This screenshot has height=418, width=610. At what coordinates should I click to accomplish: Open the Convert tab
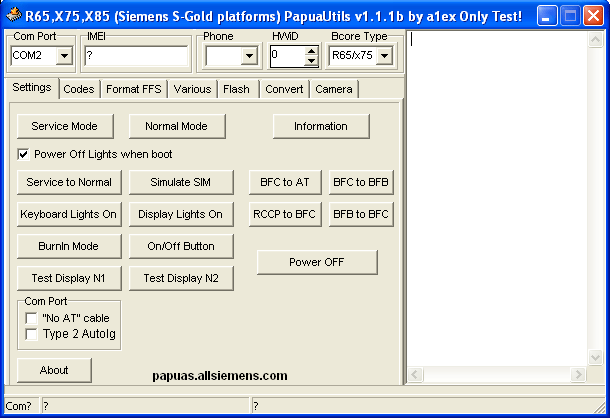click(x=284, y=90)
